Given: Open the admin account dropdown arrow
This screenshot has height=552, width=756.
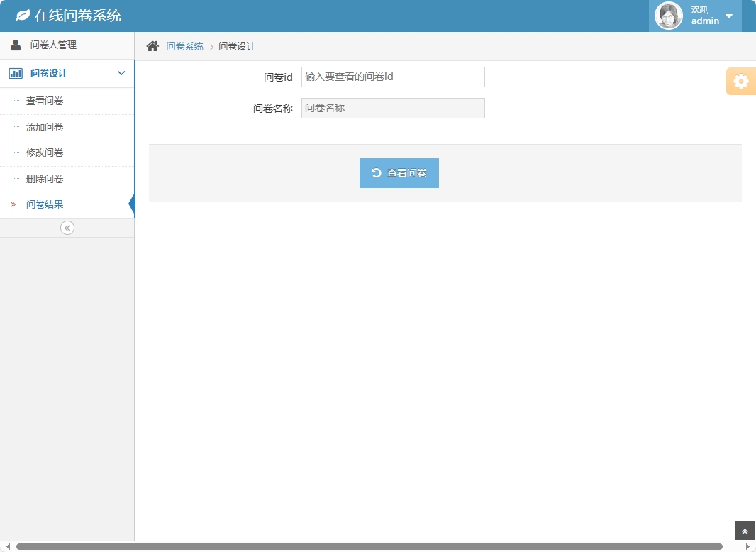Looking at the screenshot, I should pos(728,16).
